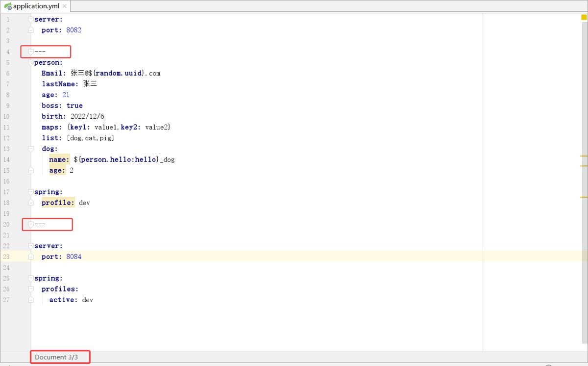The height and width of the screenshot is (366, 588).
Task: Click the 'dev' value on line 27
Action: pos(88,300)
